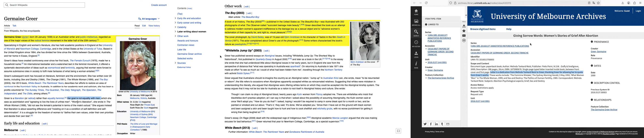Go to Home in Archives sidebar
The height and width of the screenshot is (138, 644).
pos(416,12)
